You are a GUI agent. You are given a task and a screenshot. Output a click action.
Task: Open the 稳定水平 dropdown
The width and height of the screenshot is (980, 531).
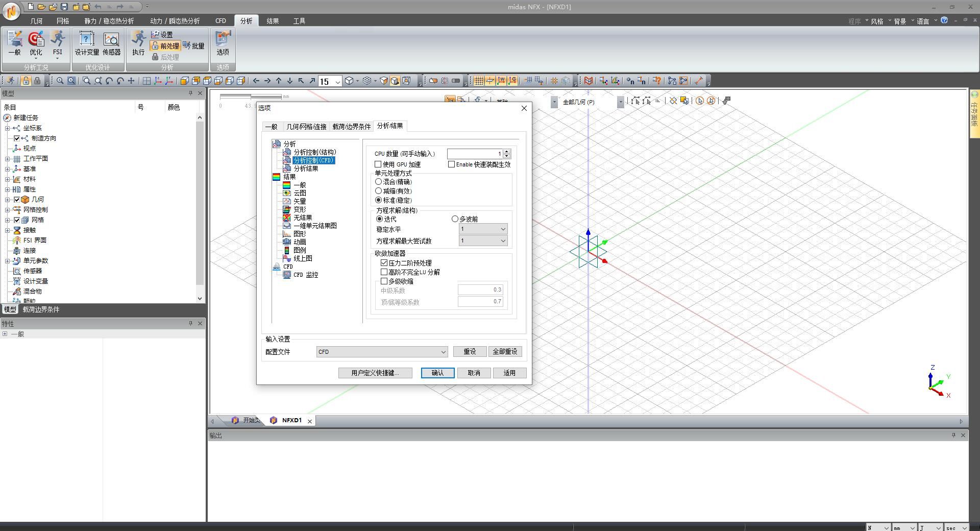[482, 229]
